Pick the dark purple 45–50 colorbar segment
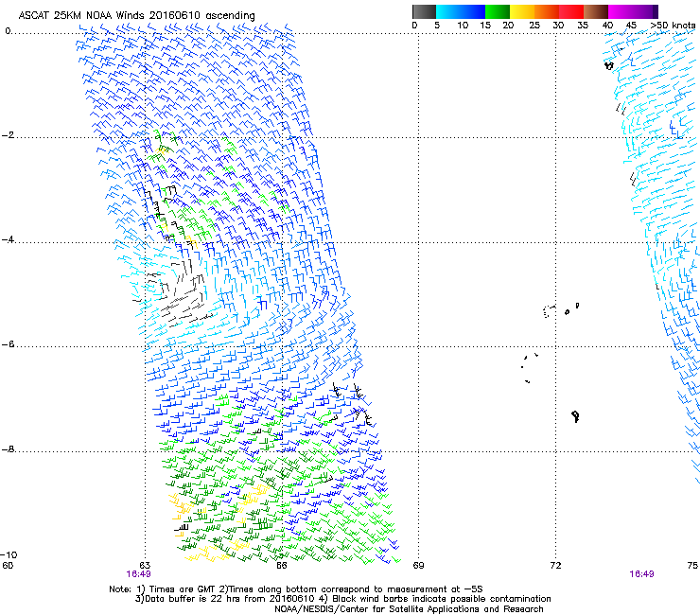Image resolution: width=700 pixels, height=615 pixels. 645,11
